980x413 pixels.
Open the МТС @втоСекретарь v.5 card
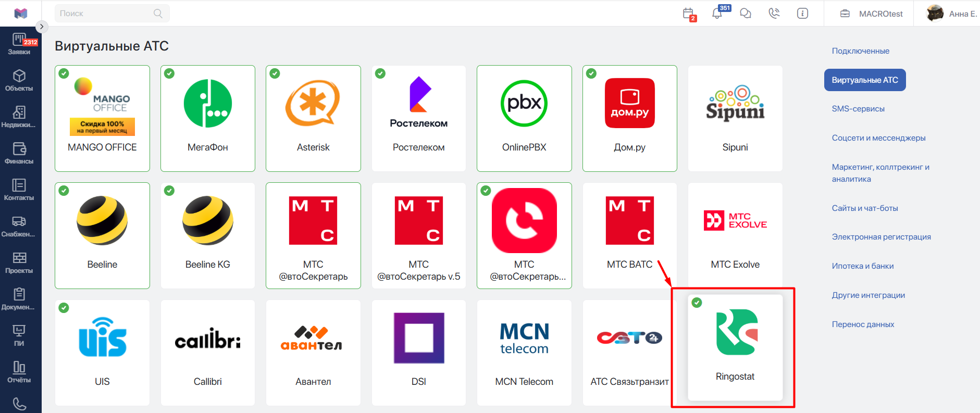click(419, 235)
